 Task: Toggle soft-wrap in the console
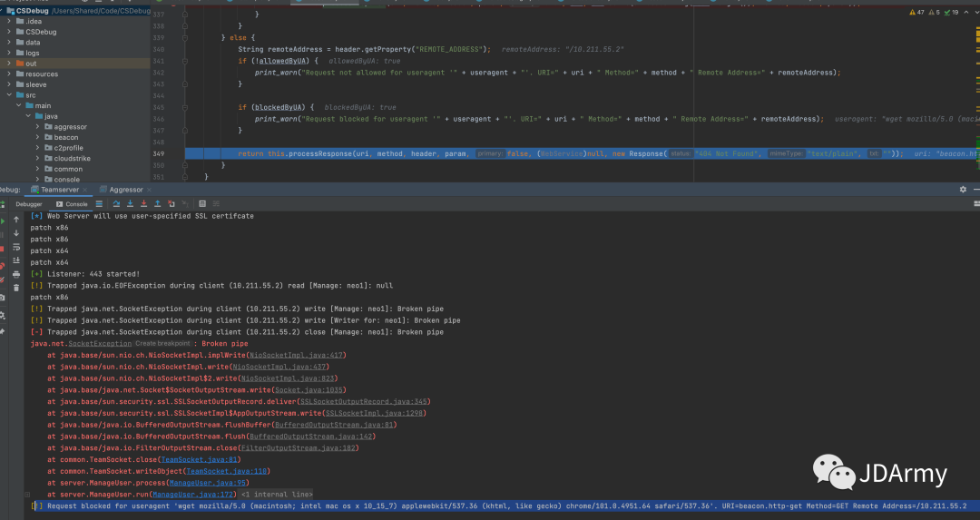click(16, 247)
